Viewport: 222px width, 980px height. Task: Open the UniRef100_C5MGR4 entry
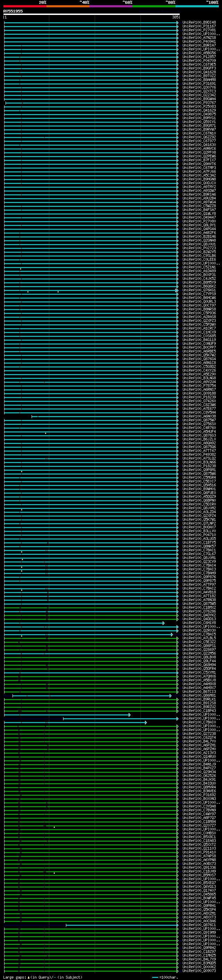[199, 477]
